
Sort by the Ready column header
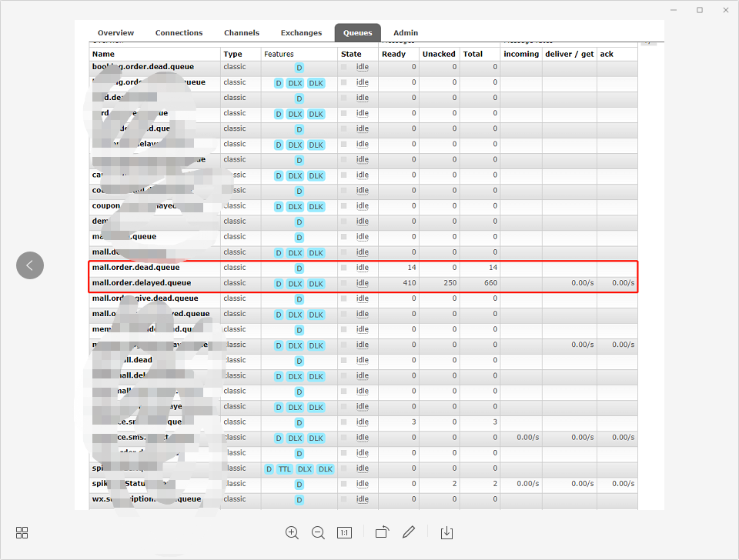393,54
